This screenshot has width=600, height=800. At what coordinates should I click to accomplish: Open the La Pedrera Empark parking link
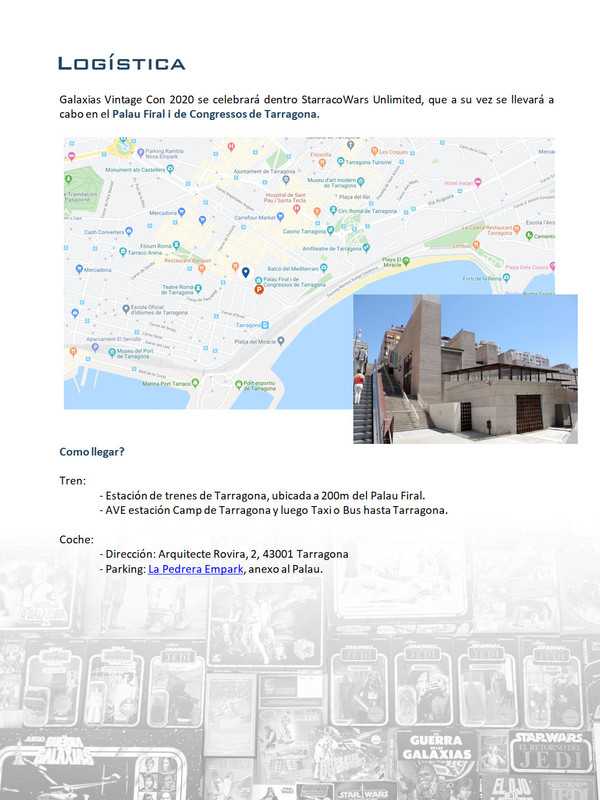(x=195, y=569)
